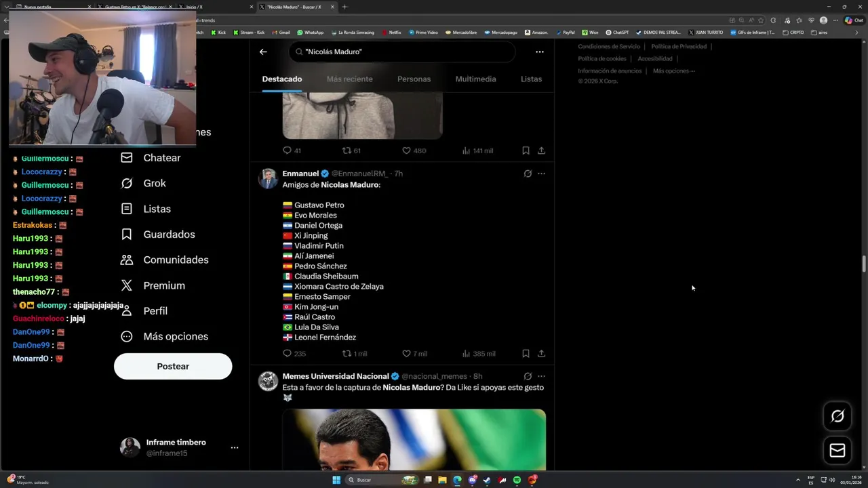This screenshot has height=488, width=868.
Task: Open the floating Grok button
Action: coord(837,416)
